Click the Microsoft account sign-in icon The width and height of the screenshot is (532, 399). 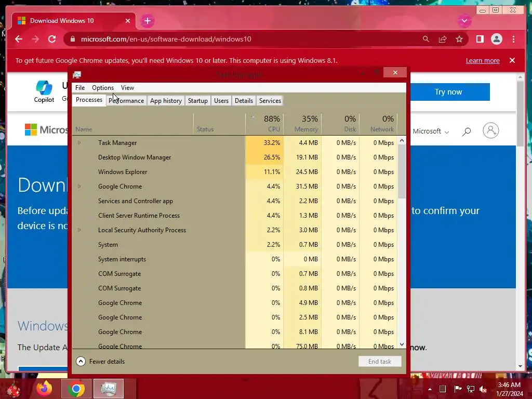[490, 130]
